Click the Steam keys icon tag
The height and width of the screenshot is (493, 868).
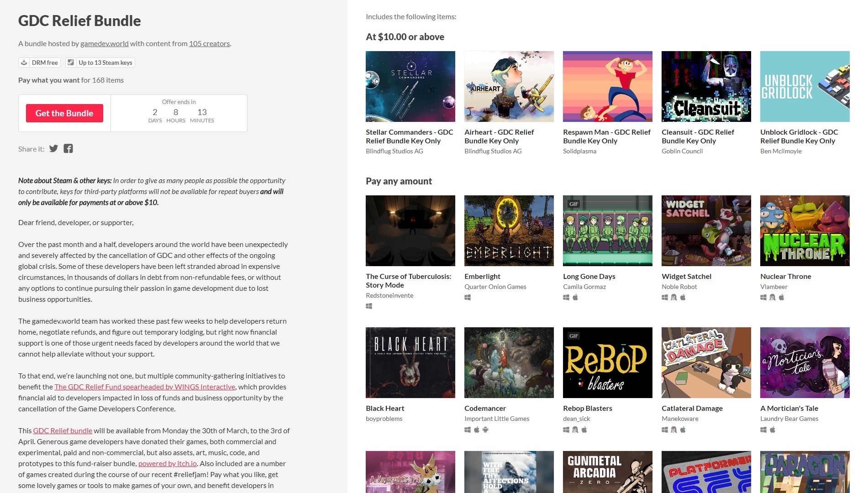tap(71, 63)
